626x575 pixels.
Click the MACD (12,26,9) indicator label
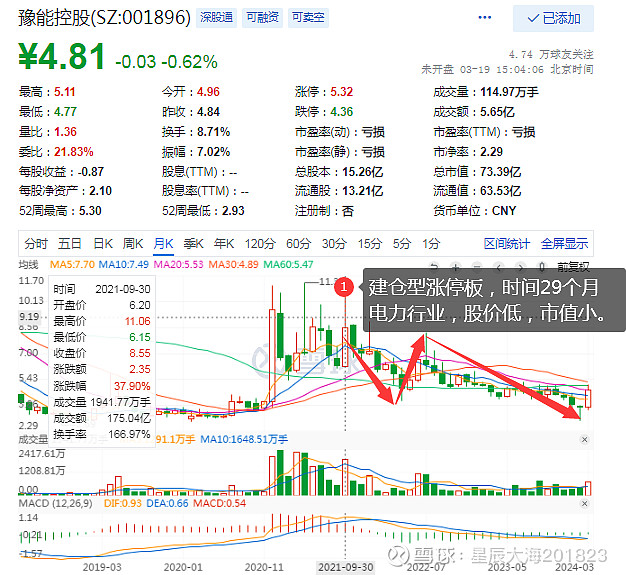(x=55, y=503)
